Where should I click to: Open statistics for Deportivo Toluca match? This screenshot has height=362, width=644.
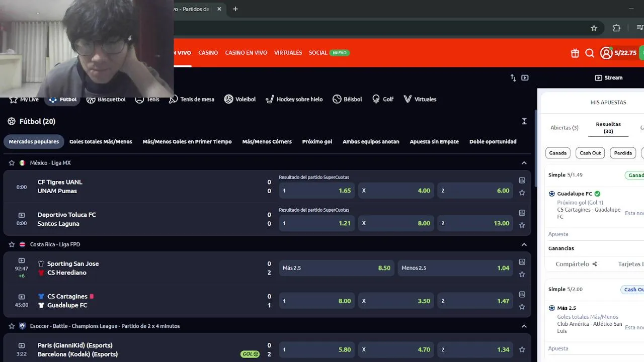pyautogui.click(x=522, y=213)
